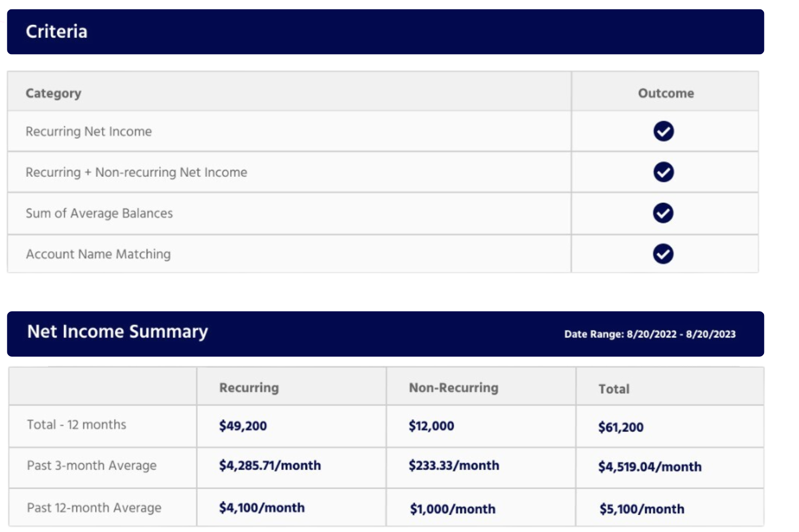This screenshot has width=799, height=532.
Task: Select the Past 3-month Average row label
Action: (x=92, y=465)
